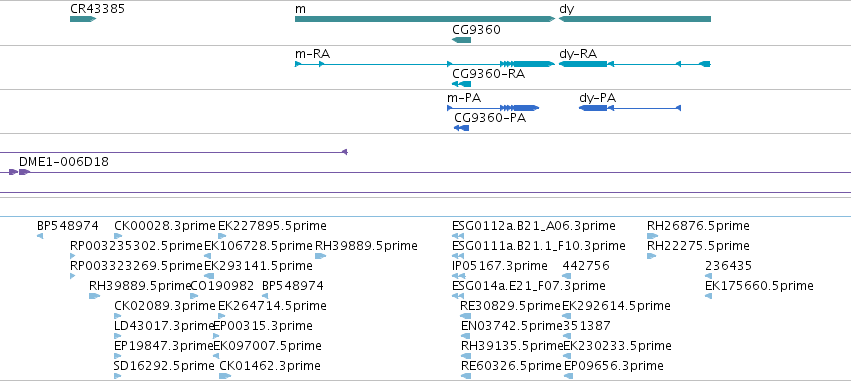Open EST EP19847.3prime
The width and height of the screenshot is (851, 381).
pos(164,346)
